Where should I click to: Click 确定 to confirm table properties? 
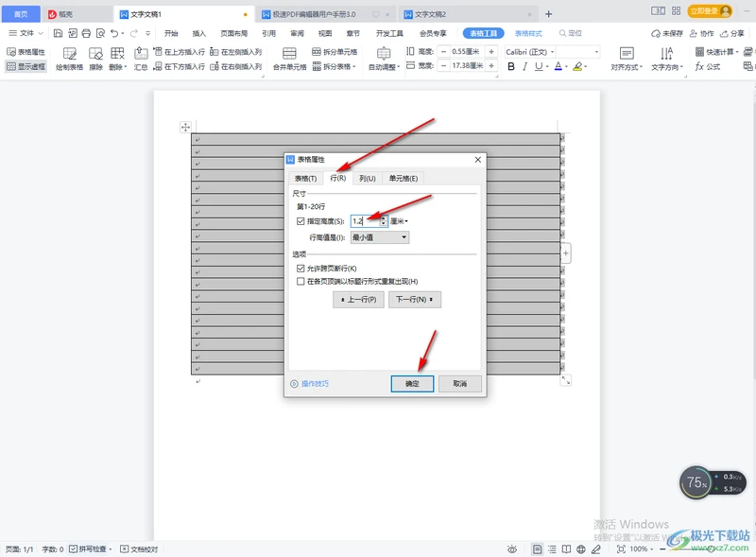pos(412,384)
